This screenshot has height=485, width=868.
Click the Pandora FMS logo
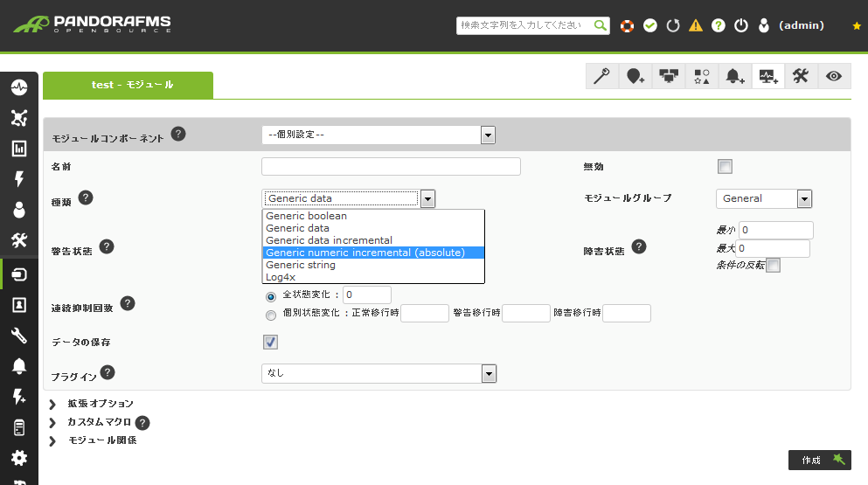pyautogui.click(x=93, y=24)
